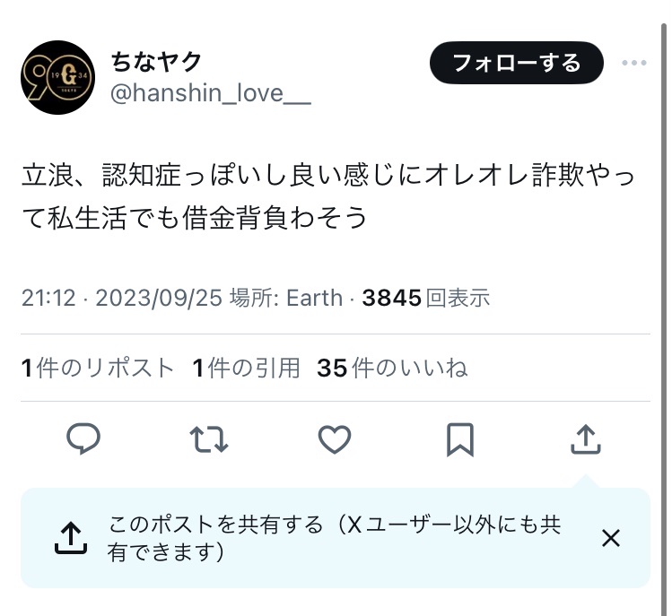View the 1件の引用 quotes list
The image size is (672, 616).
tap(246, 368)
